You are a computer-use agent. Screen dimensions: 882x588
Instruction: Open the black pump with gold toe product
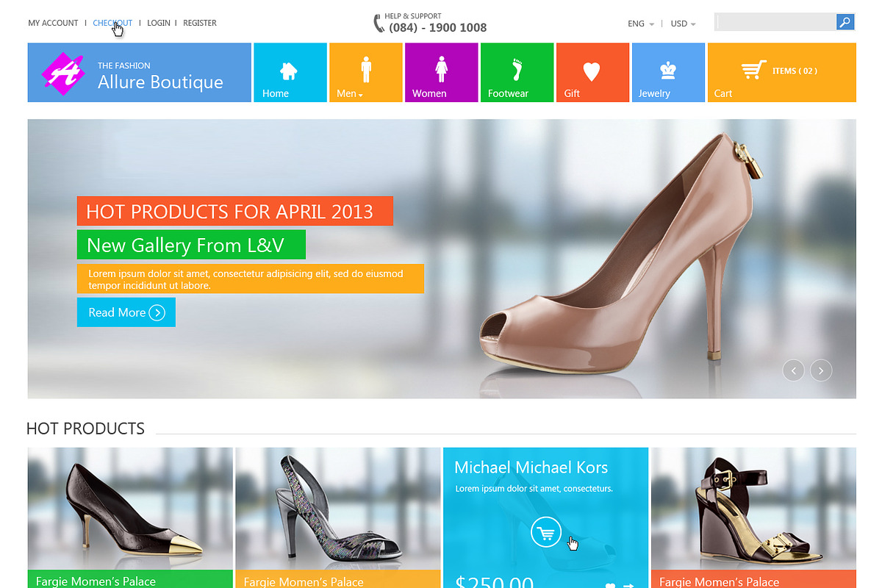click(x=130, y=509)
